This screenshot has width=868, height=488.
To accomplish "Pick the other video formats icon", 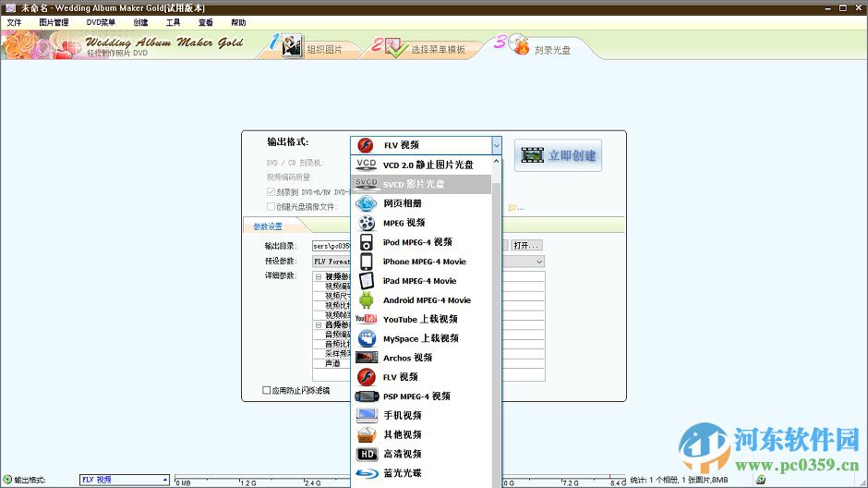I will coord(366,434).
